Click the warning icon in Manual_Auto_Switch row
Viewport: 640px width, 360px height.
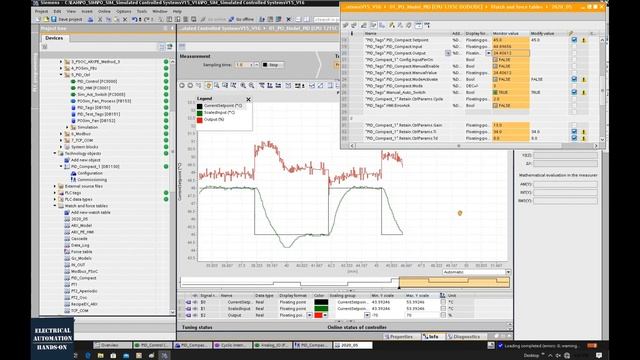tap(584, 92)
